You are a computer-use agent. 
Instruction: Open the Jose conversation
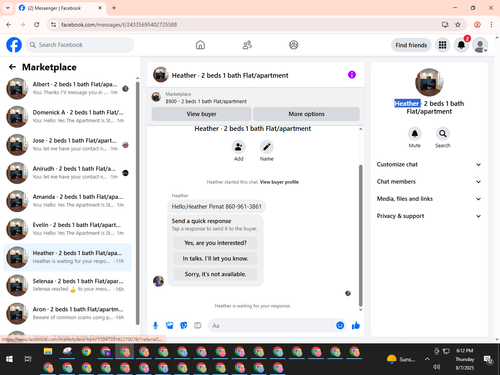pos(68,145)
